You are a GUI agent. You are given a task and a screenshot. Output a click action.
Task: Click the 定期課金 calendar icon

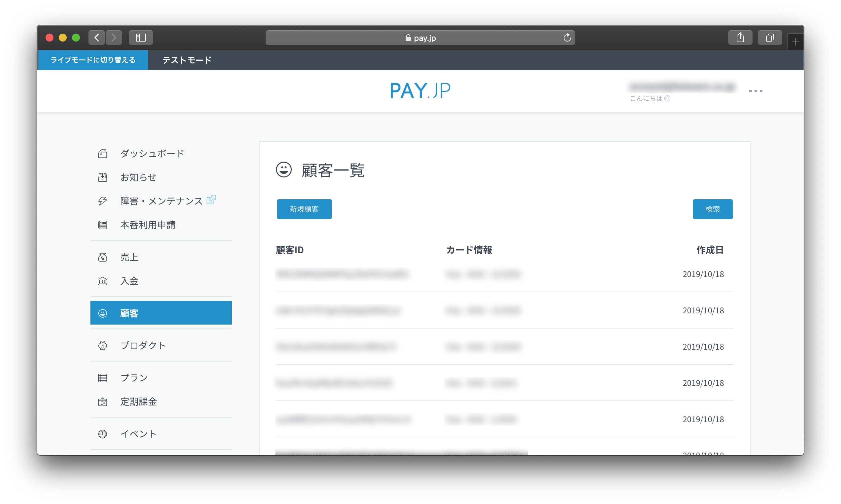point(103,402)
